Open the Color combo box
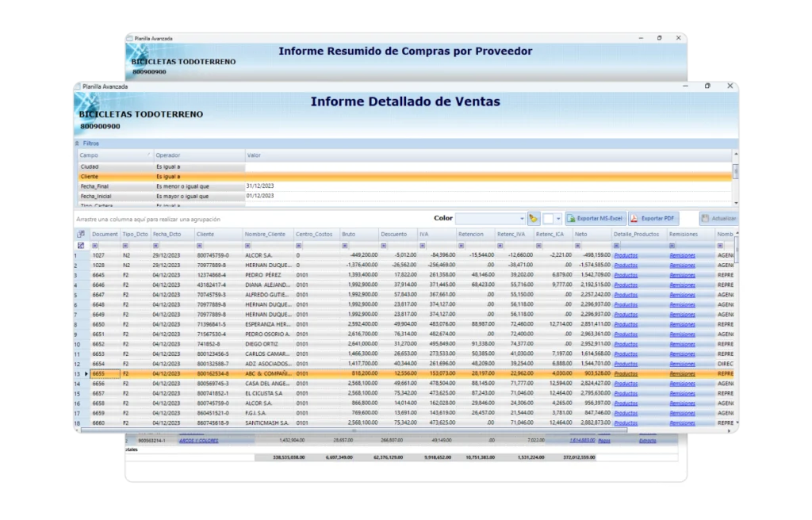This screenshot has width=812, height=520. (x=490, y=219)
